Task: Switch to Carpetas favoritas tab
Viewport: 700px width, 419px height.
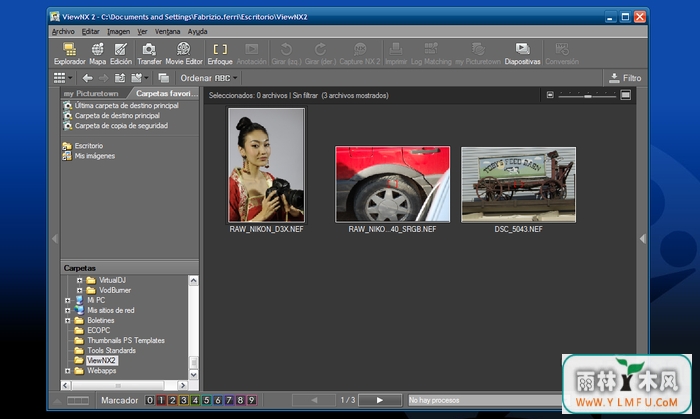Action: (167, 93)
